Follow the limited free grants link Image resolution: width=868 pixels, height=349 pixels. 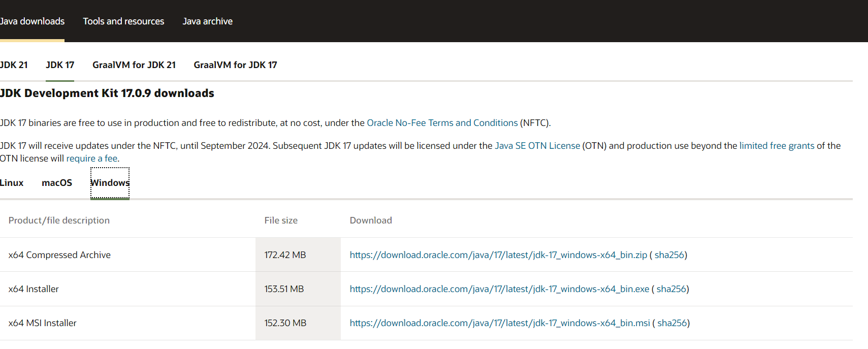(777, 146)
